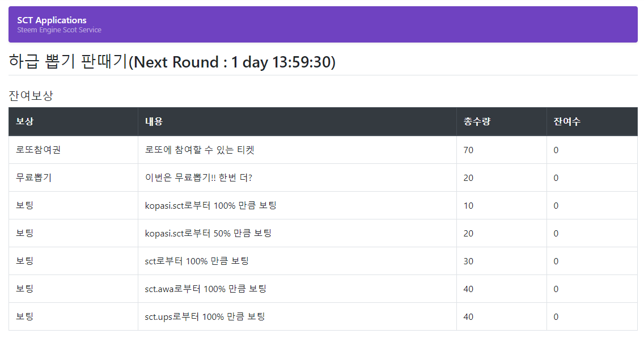The image size is (644, 338).
Task: Select the 잔여수 column header
Action: pos(567,121)
